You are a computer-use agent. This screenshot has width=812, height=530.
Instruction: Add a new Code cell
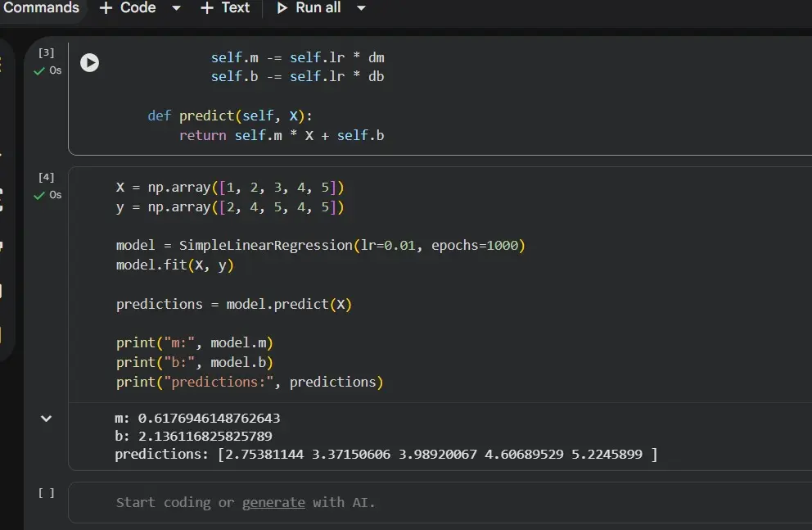point(128,7)
